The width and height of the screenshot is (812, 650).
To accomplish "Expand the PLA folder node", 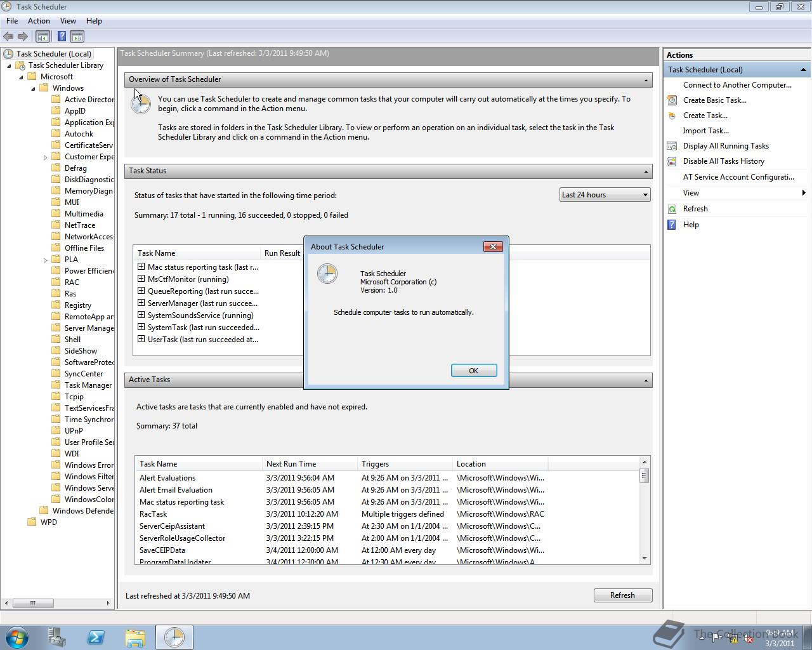I will click(46, 260).
